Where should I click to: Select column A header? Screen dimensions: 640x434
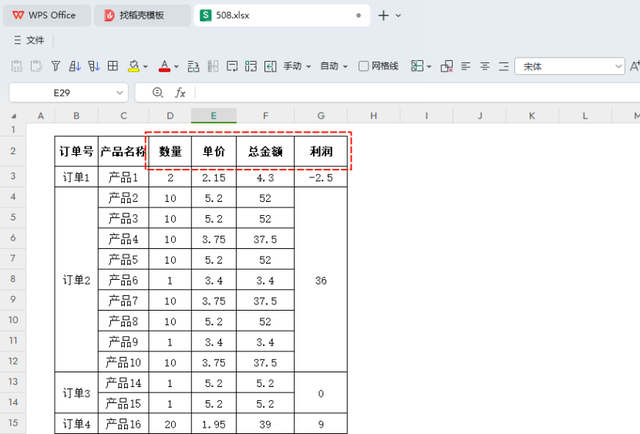click(40, 116)
